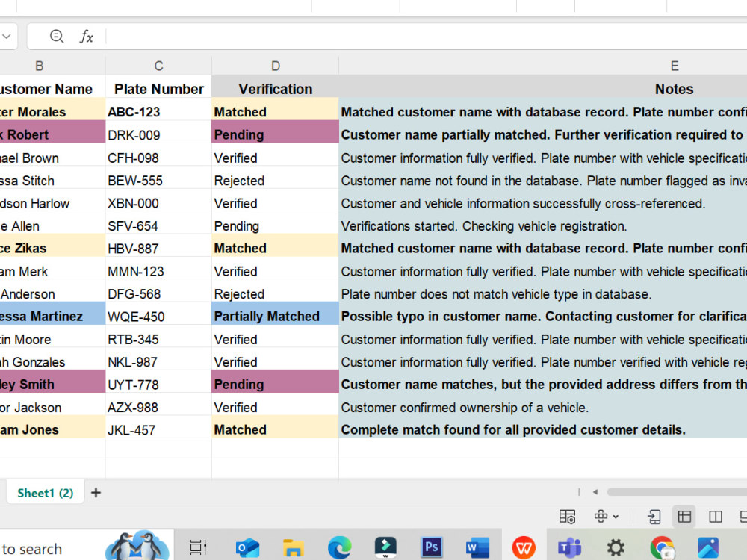Click the reading mode crosshair icon

(x=601, y=516)
